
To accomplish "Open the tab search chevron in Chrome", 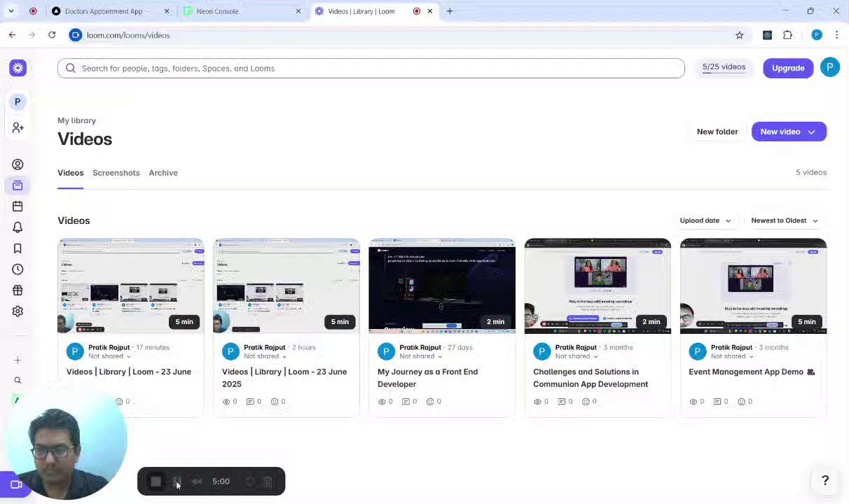I will pos(11,11).
